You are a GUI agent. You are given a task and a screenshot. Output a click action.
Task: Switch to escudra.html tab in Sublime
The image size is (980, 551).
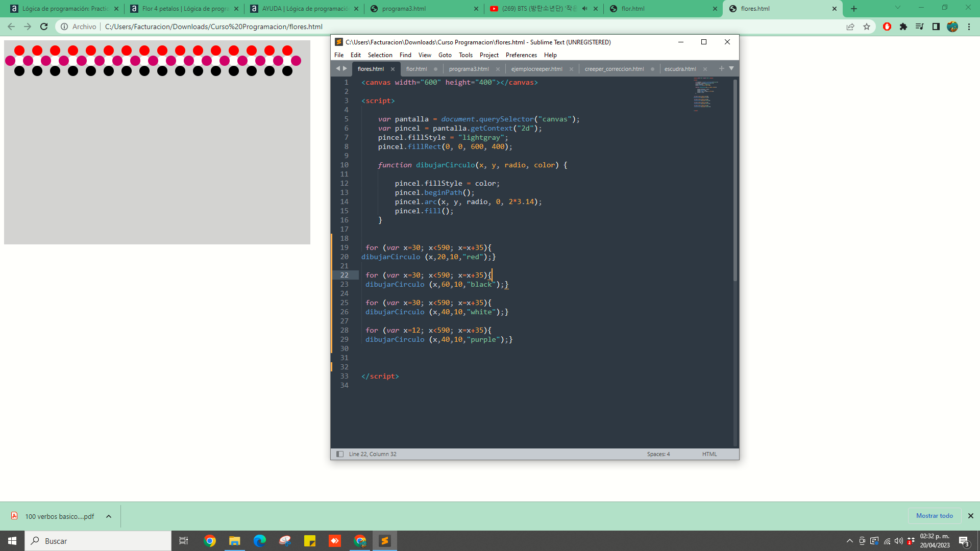click(x=680, y=69)
